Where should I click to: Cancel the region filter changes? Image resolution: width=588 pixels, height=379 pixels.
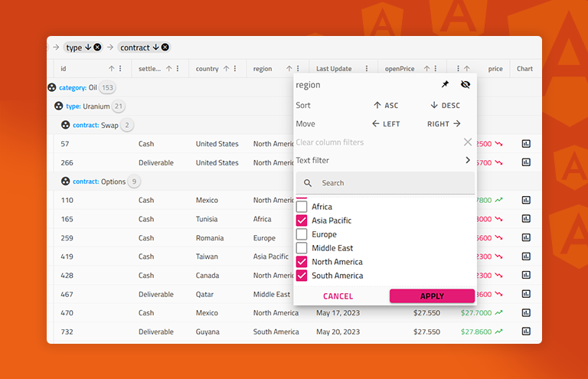[x=338, y=296]
